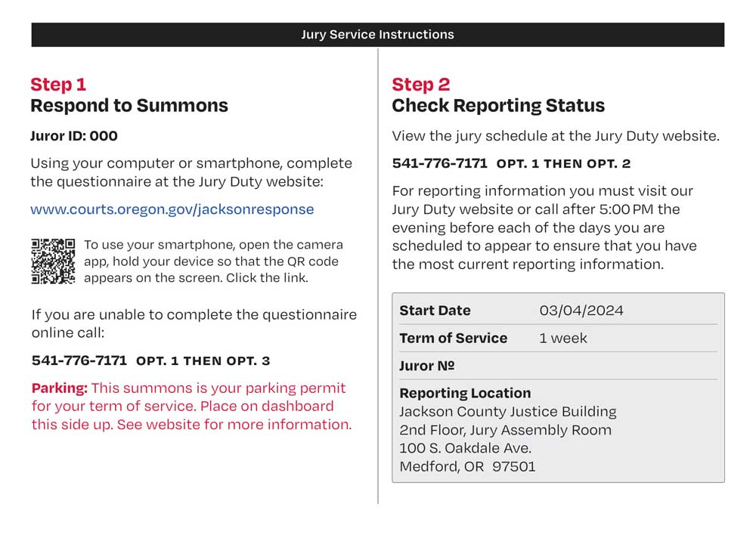
Task: Click the 2nd Floor, Jury Assembly Room line
Action: pos(505,430)
